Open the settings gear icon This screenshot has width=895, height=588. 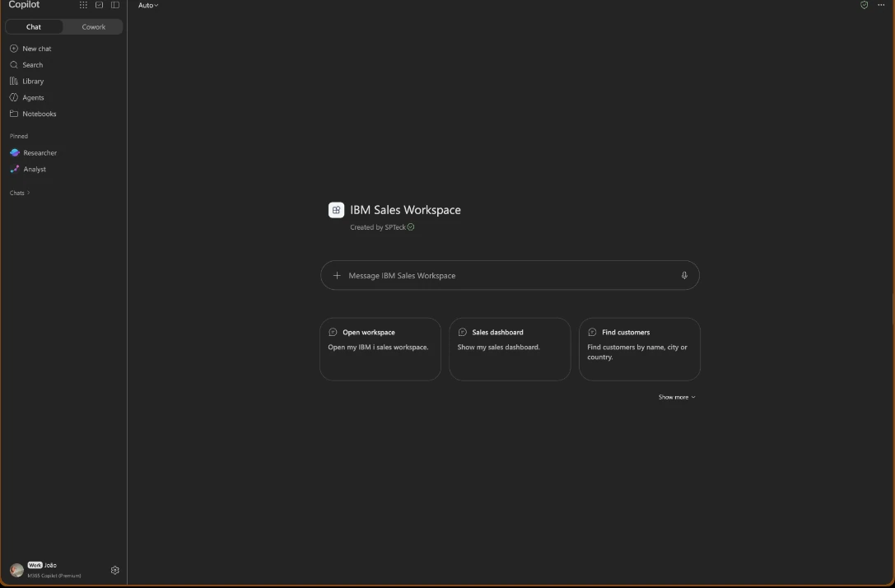(114, 571)
